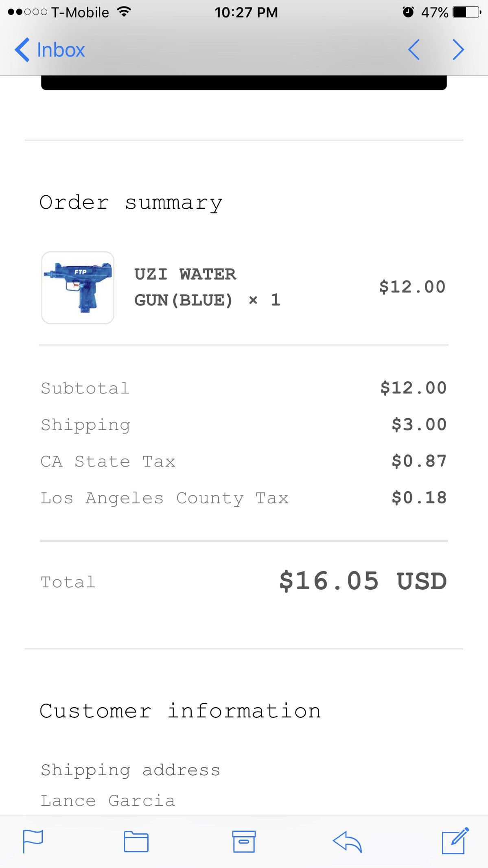Tap the back chevron beside Inbox

click(22, 50)
